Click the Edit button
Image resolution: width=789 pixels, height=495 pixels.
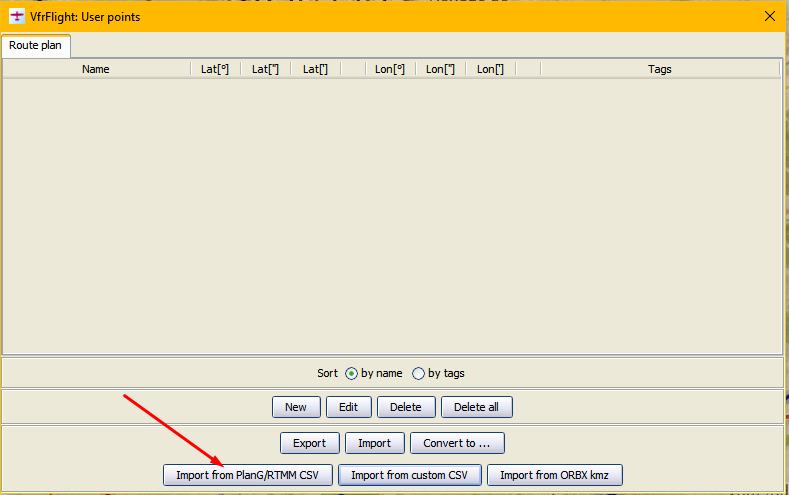tap(348, 407)
